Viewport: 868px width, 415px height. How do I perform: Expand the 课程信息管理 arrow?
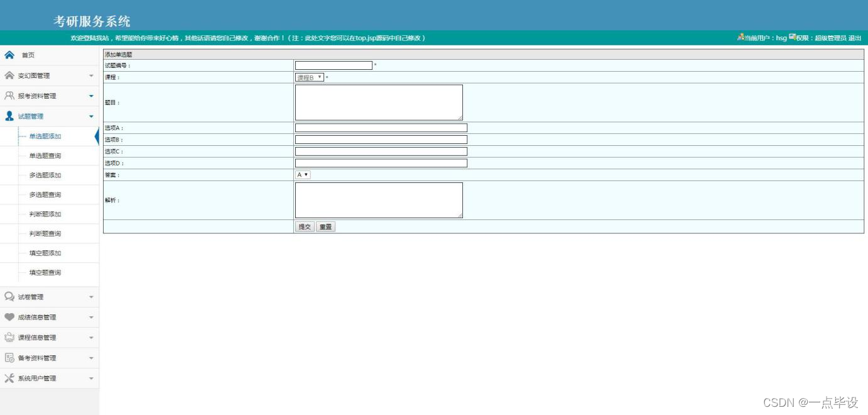coord(91,338)
